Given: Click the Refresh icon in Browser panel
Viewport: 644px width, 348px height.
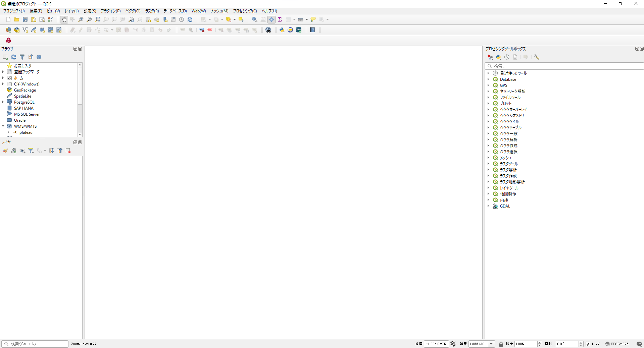Looking at the screenshot, I should click(x=14, y=57).
